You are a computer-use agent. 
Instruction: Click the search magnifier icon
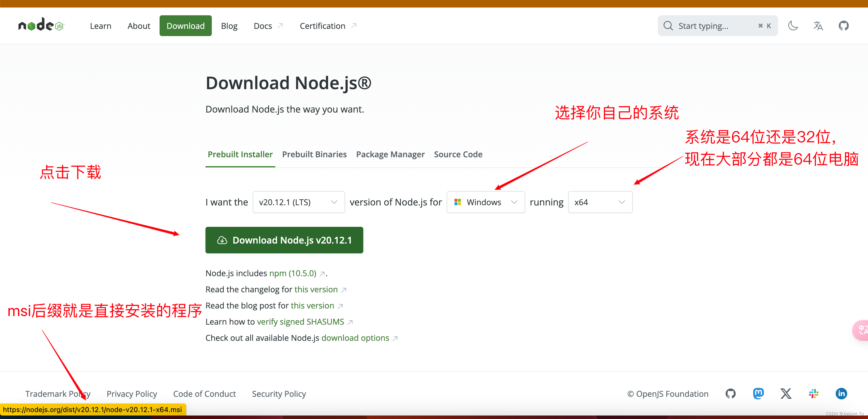(x=668, y=26)
